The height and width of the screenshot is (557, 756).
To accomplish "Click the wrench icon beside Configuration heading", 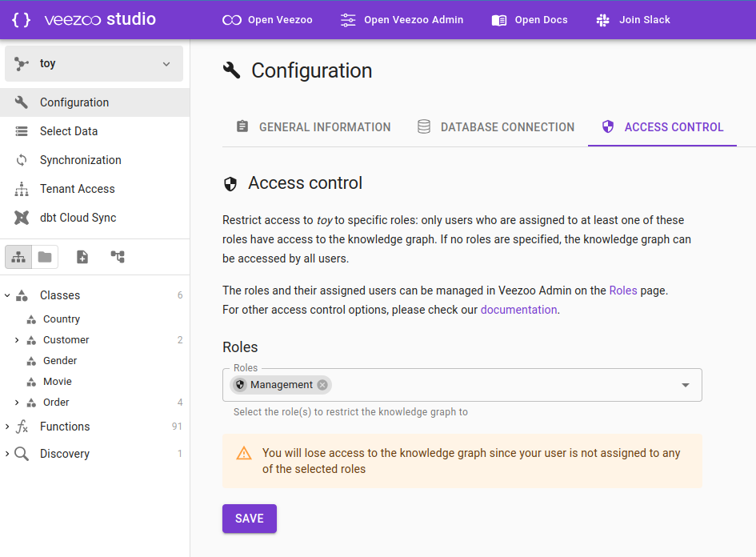I will click(231, 70).
